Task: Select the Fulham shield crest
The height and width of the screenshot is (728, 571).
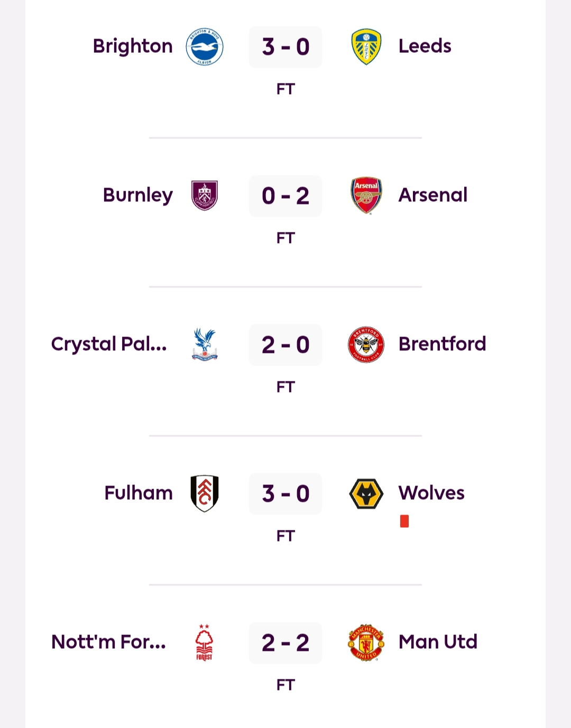Action: pyautogui.click(x=205, y=493)
